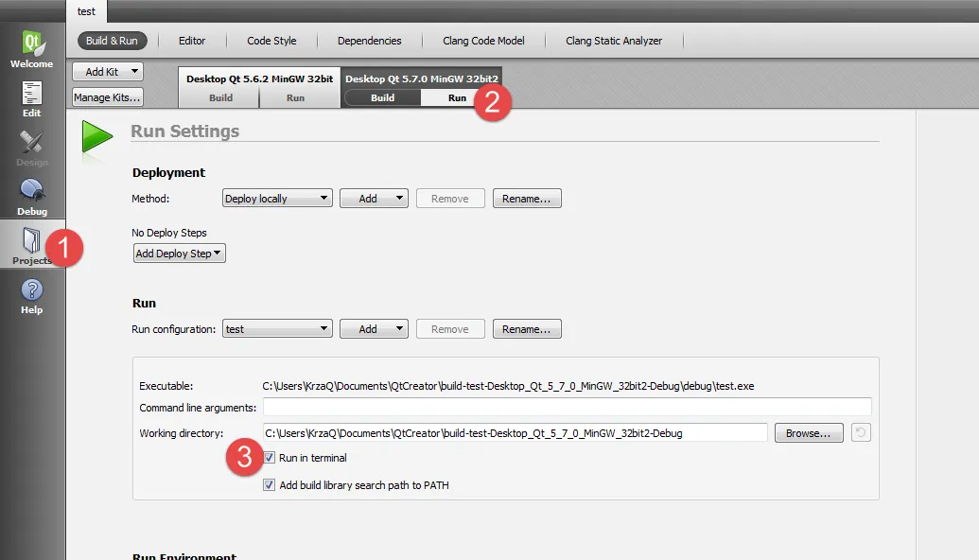Open the Add Deploy Step dropdown
This screenshot has width=979, height=560.
(179, 254)
